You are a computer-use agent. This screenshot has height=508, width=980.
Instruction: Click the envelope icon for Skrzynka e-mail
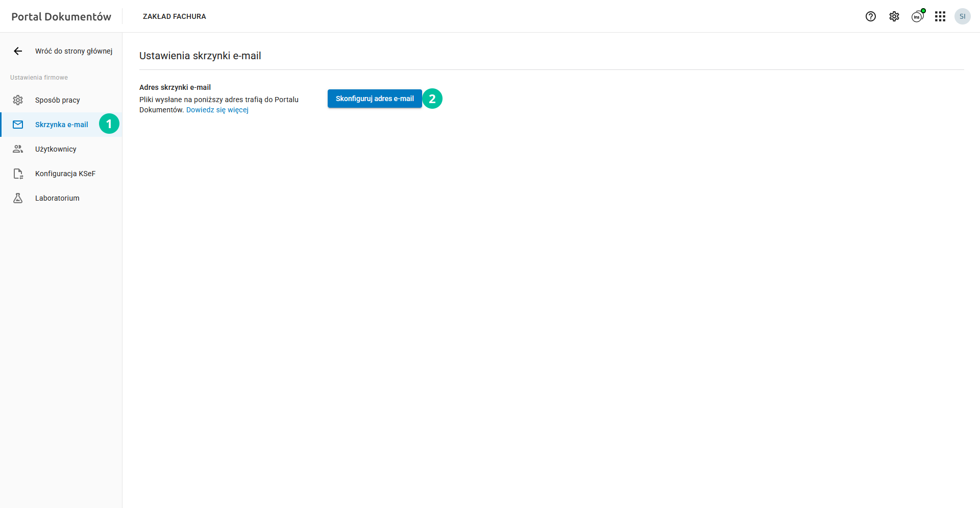click(18, 125)
